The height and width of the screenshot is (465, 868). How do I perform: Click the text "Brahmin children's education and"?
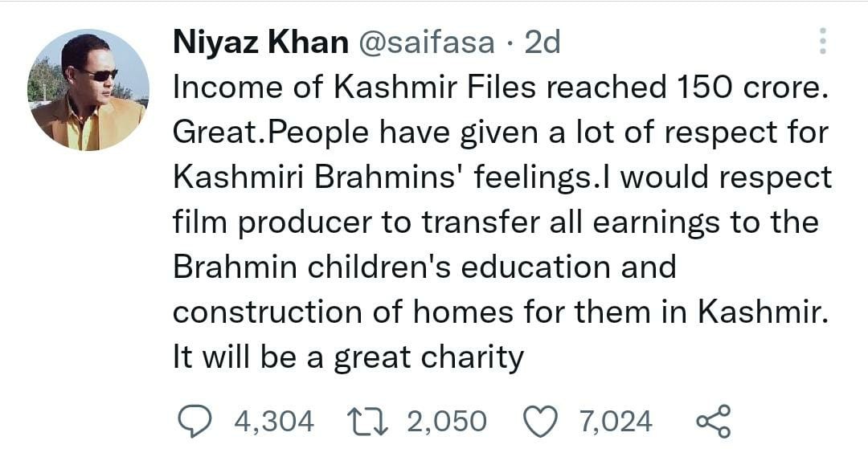424,267
